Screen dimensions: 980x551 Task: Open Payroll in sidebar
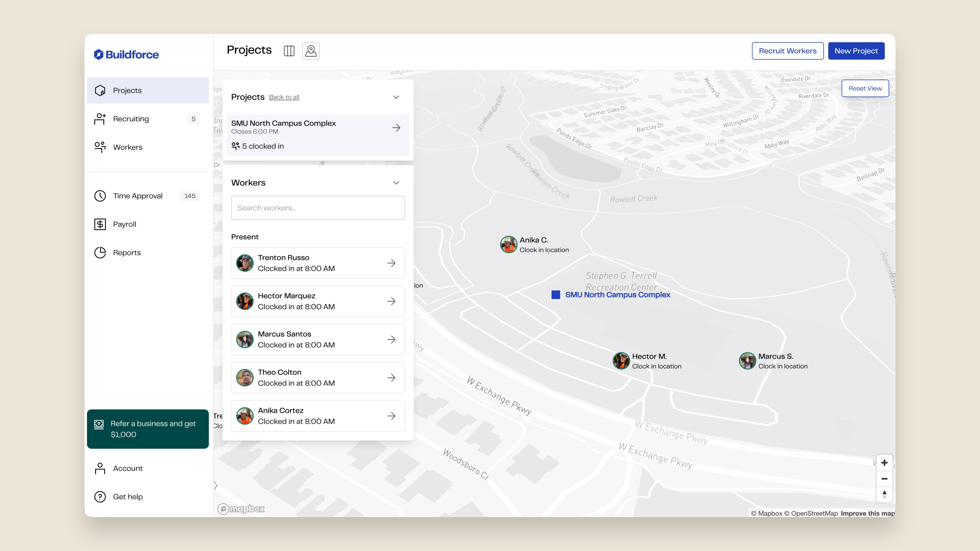(148, 224)
